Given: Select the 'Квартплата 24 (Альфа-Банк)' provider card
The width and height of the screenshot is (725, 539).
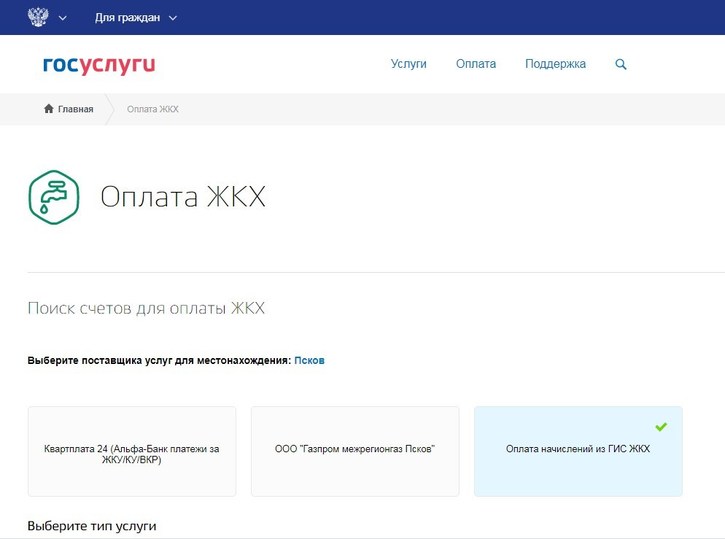Looking at the screenshot, I should 132,452.
